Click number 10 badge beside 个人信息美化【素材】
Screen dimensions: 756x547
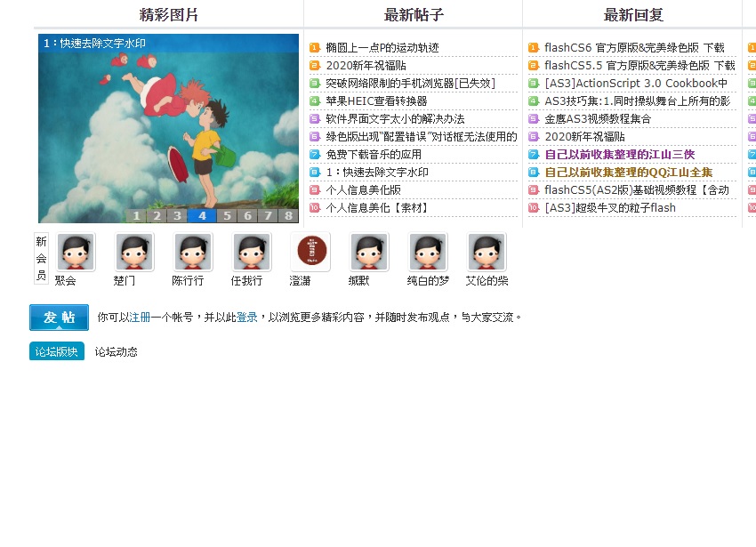tap(314, 208)
